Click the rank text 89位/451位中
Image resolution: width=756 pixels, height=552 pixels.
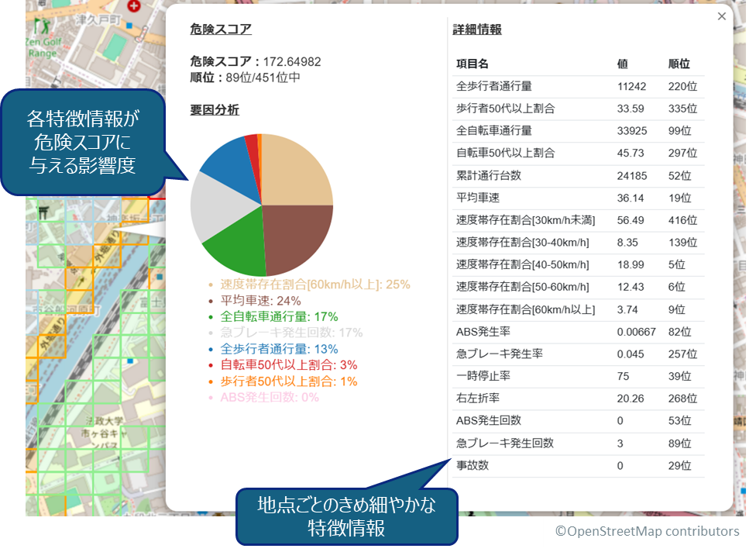pyautogui.click(x=263, y=78)
